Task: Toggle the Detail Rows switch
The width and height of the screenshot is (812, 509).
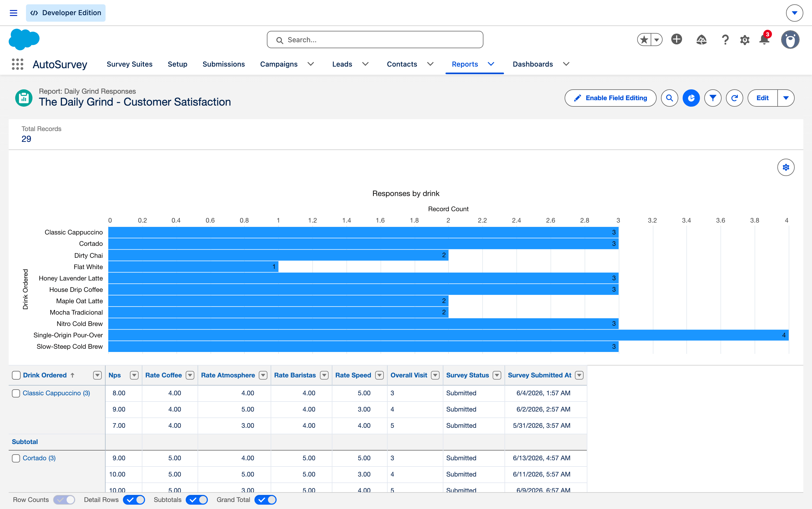Action: (134, 500)
